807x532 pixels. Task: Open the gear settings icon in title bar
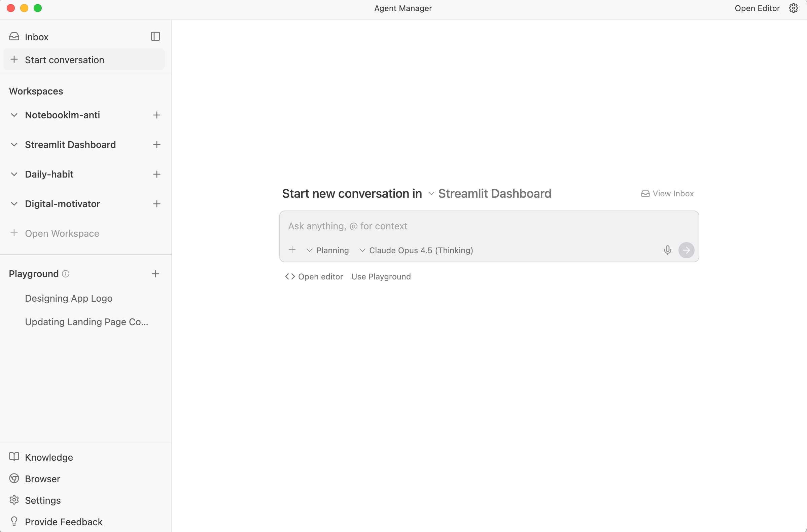tap(793, 8)
